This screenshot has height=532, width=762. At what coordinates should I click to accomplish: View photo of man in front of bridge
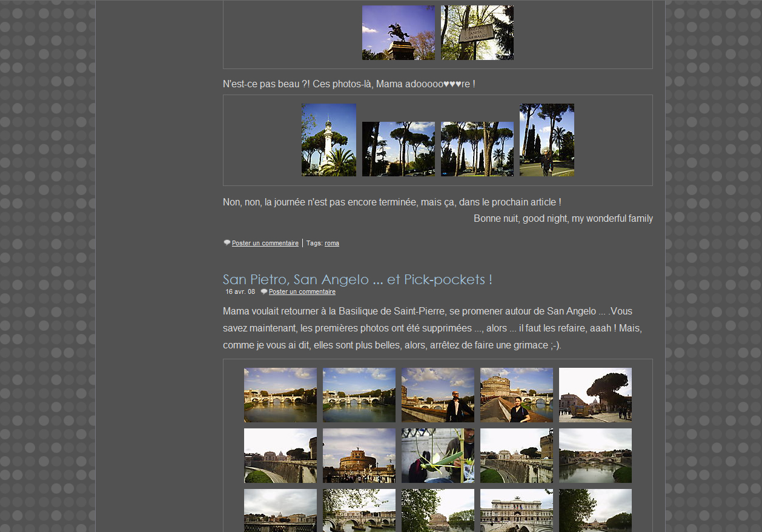point(437,395)
